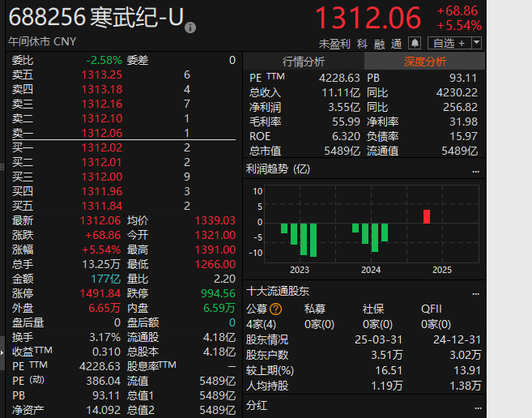The image size is (532, 418).
Task: Open the dropdown arrow next to 自选
Action: [476, 43]
